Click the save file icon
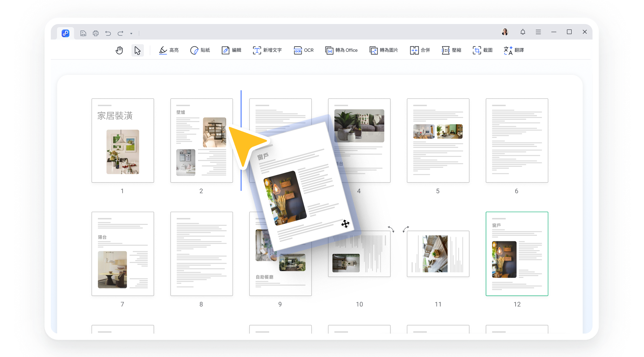Screen dimensions: 644x357 (83, 33)
